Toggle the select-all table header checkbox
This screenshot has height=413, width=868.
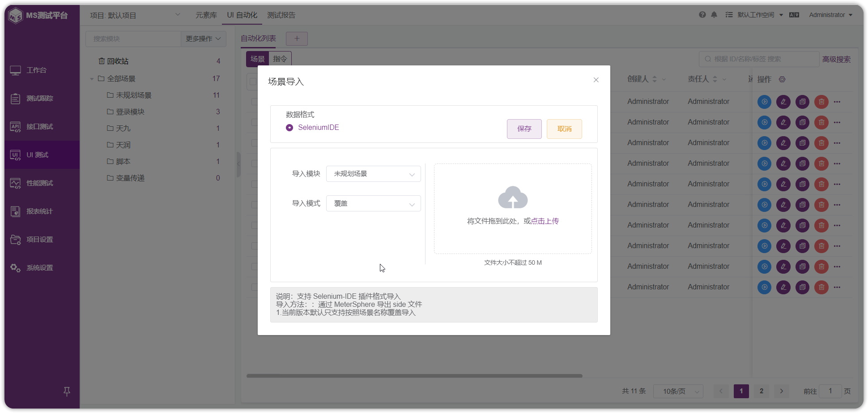click(x=253, y=82)
